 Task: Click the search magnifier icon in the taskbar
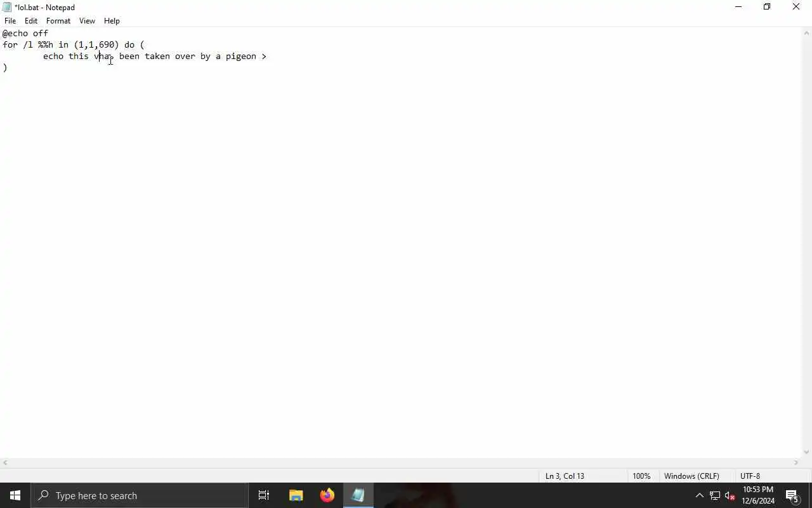[43, 495]
